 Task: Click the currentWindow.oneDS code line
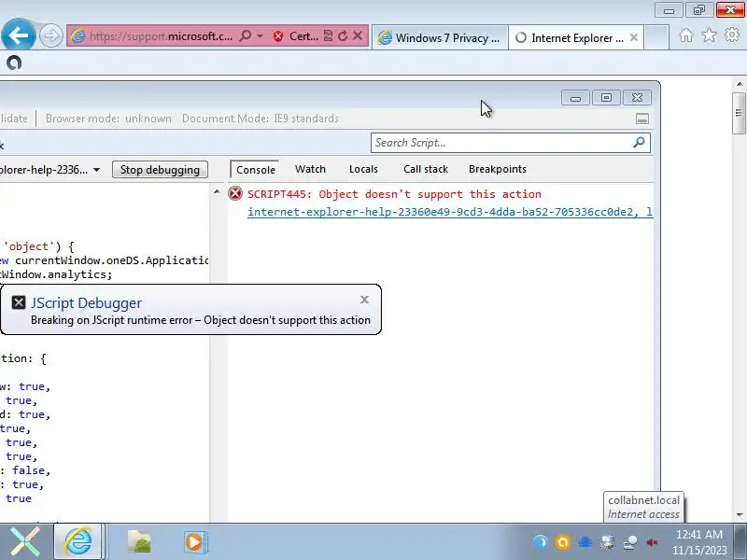tap(105, 260)
